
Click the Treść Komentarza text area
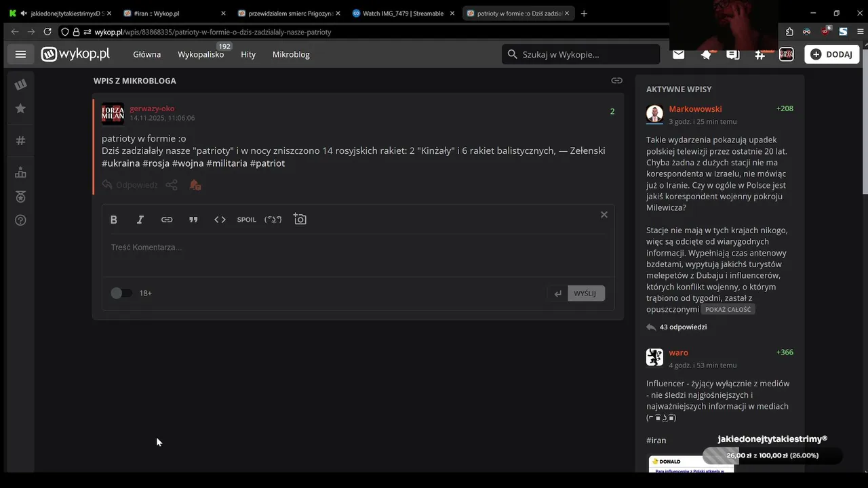pyautogui.click(x=358, y=256)
